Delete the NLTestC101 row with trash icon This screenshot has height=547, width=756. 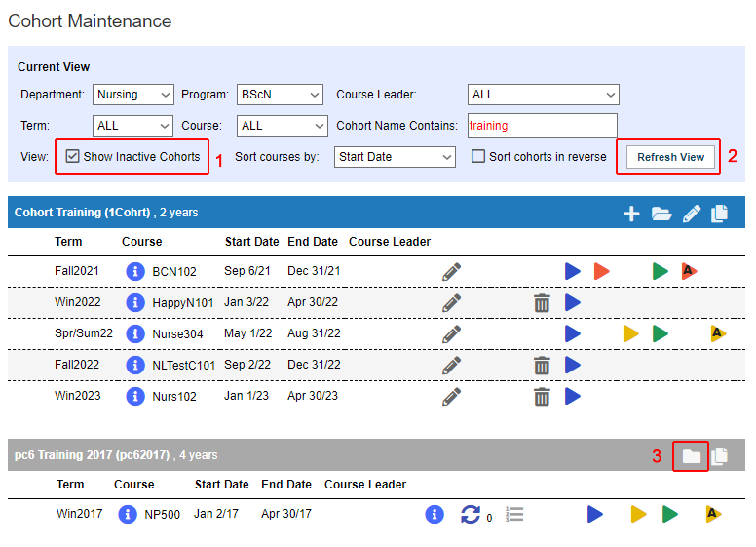point(542,365)
